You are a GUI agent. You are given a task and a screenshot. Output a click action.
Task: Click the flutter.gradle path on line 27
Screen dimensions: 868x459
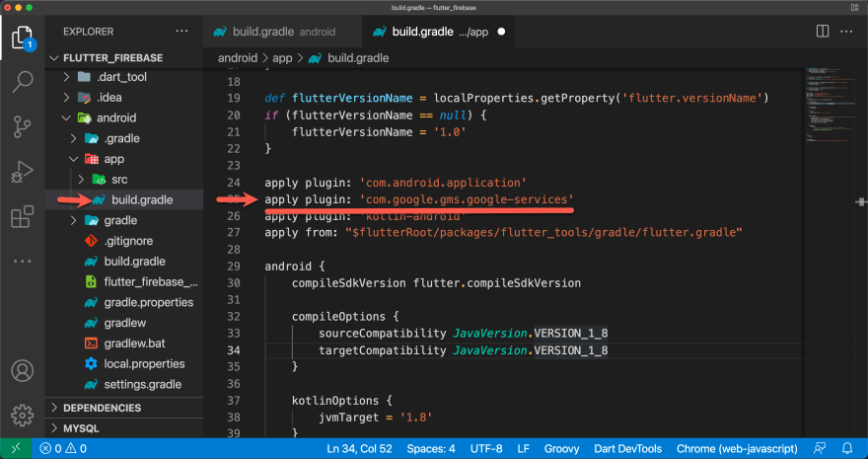pyautogui.click(x=543, y=233)
